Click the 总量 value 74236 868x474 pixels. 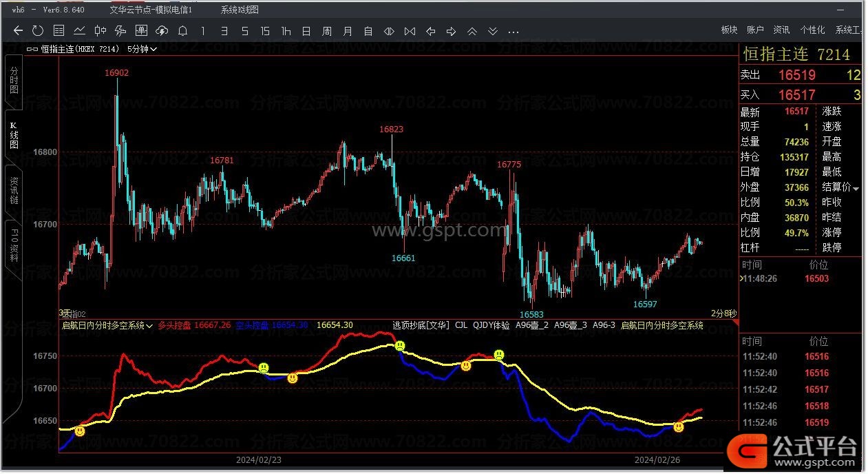[796, 142]
